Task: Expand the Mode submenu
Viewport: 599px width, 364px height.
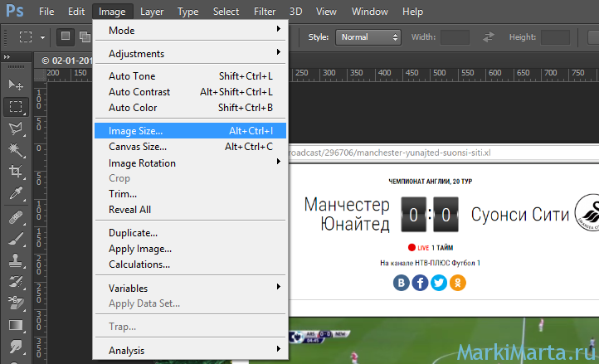Action: point(190,30)
